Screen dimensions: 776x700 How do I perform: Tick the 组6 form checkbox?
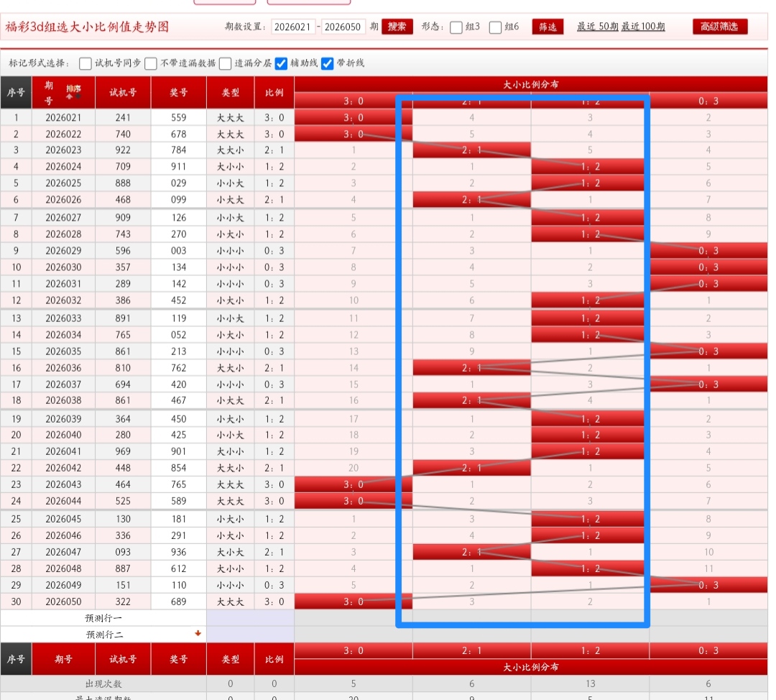tap(495, 27)
